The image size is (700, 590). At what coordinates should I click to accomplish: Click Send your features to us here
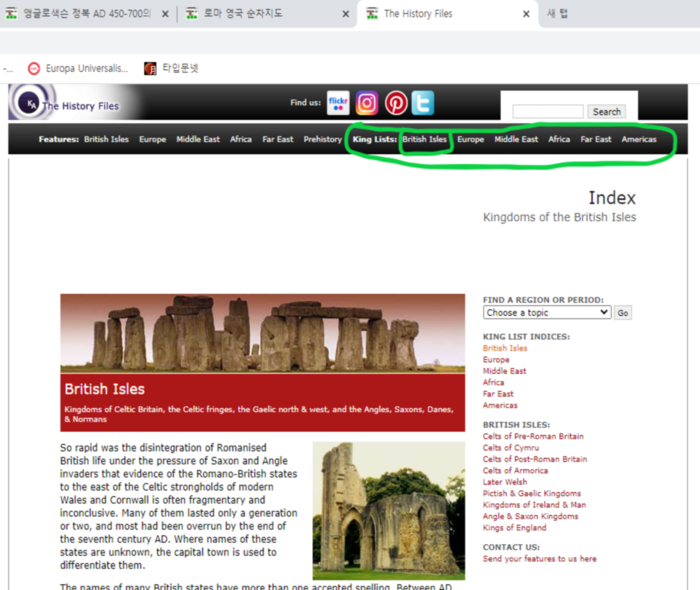[539, 559]
